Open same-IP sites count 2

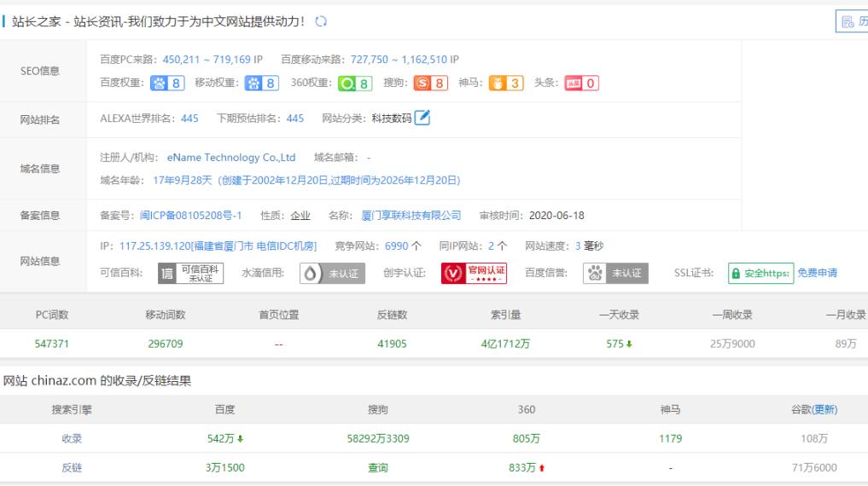click(x=491, y=246)
